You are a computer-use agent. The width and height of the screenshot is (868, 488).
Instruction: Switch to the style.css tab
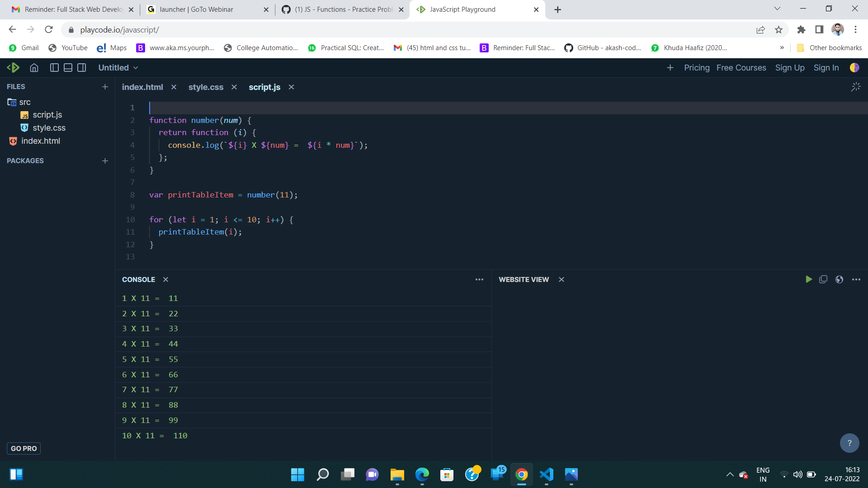tap(206, 87)
